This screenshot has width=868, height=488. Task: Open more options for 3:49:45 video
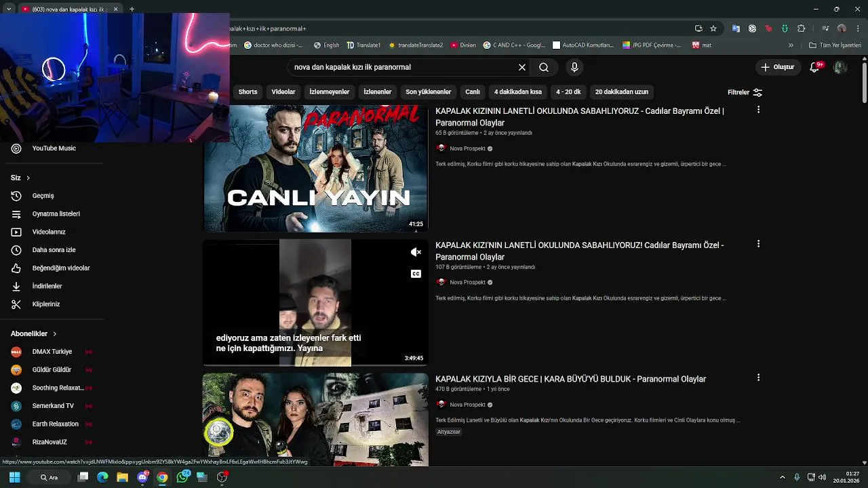point(758,244)
